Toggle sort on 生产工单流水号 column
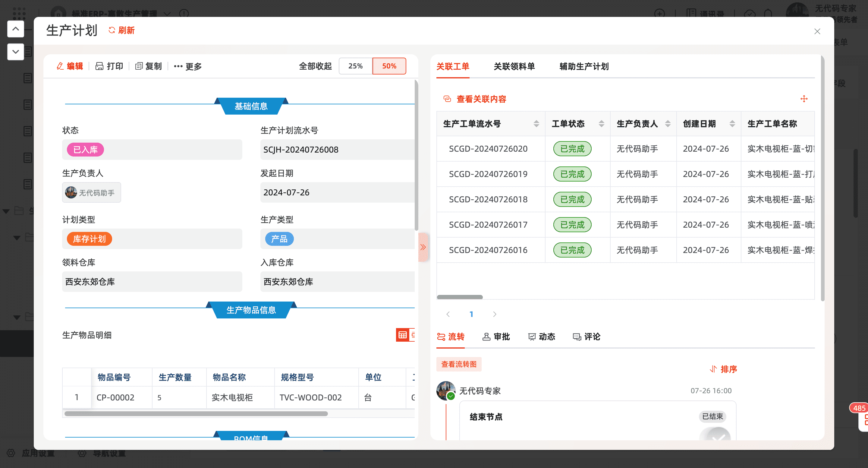The width and height of the screenshot is (868, 468). [536, 124]
